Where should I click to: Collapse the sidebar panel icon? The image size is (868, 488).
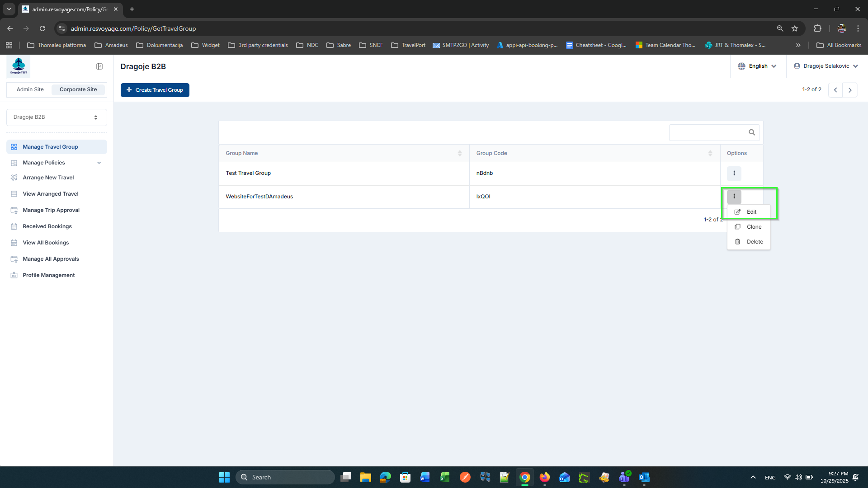pyautogui.click(x=99, y=66)
